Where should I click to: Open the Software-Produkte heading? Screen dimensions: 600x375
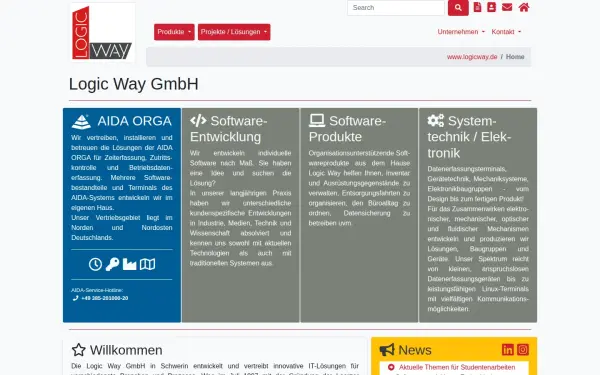pos(347,129)
